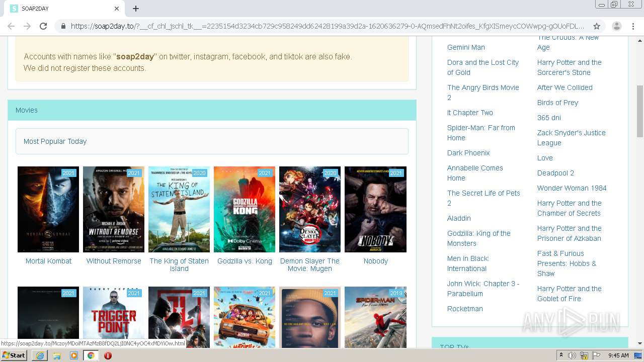Open Godzilla: King of the Monsters link
644x362 pixels.
tap(479, 238)
